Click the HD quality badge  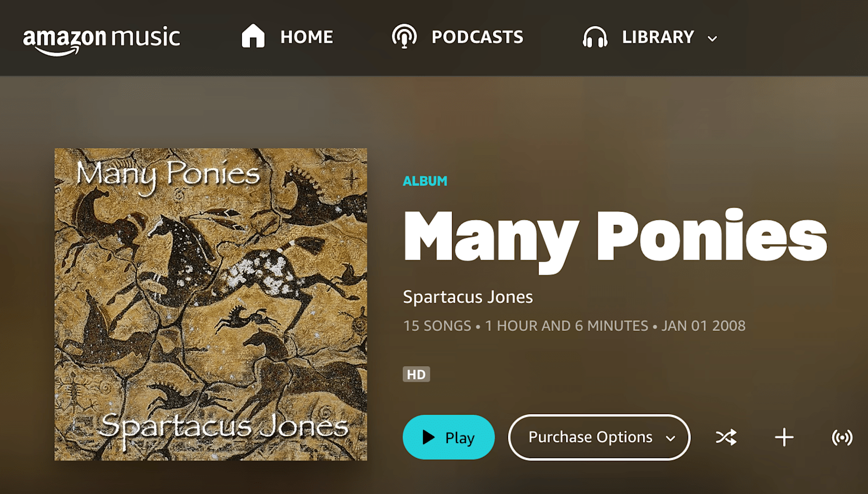click(x=416, y=374)
